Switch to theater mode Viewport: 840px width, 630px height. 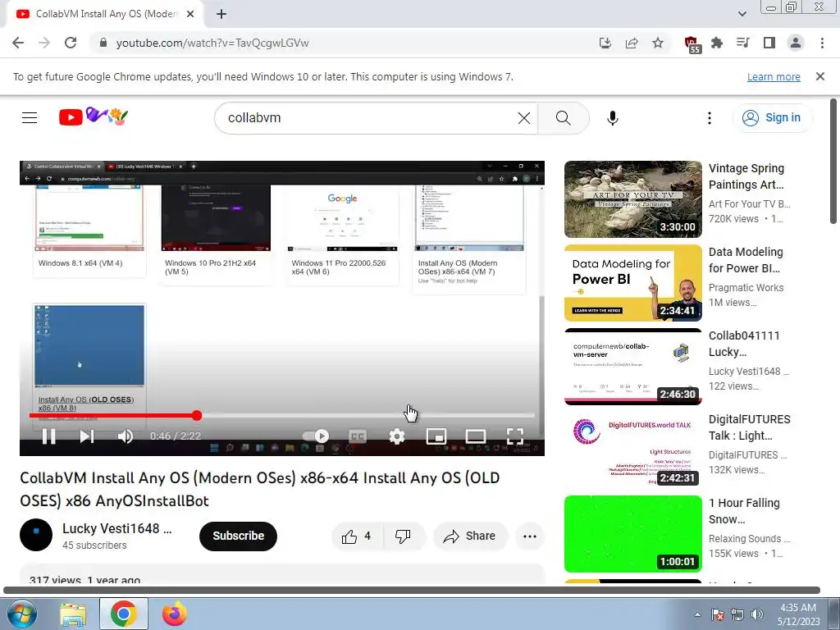pyautogui.click(x=476, y=436)
